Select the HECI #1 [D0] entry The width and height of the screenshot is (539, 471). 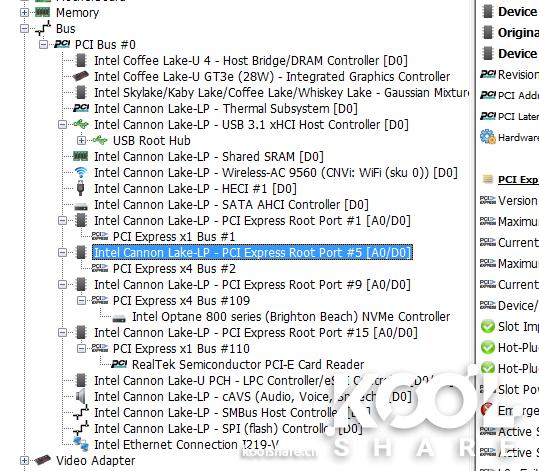pos(195,188)
